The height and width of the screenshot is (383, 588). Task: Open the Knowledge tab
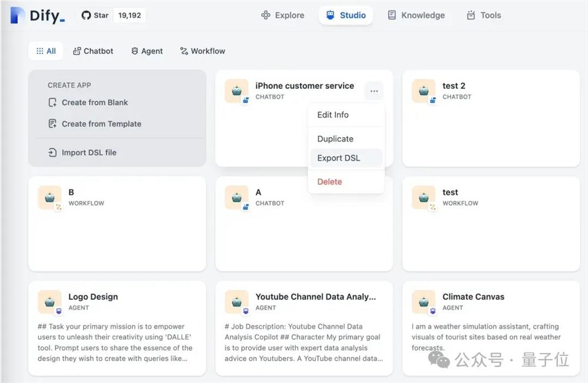(x=416, y=15)
